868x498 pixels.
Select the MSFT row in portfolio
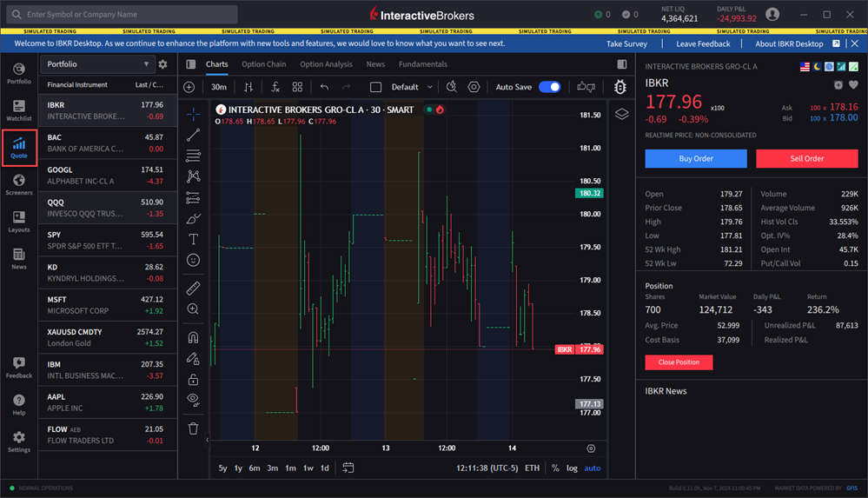click(108, 305)
